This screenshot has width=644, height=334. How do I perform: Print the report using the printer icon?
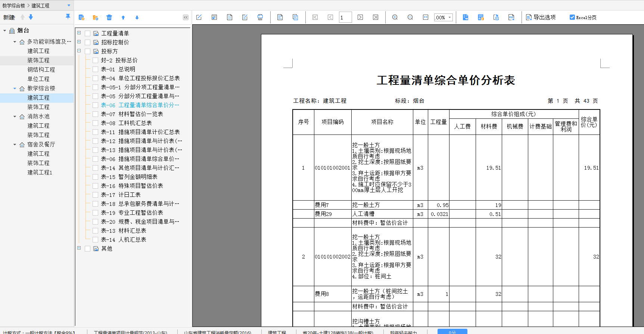click(260, 17)
